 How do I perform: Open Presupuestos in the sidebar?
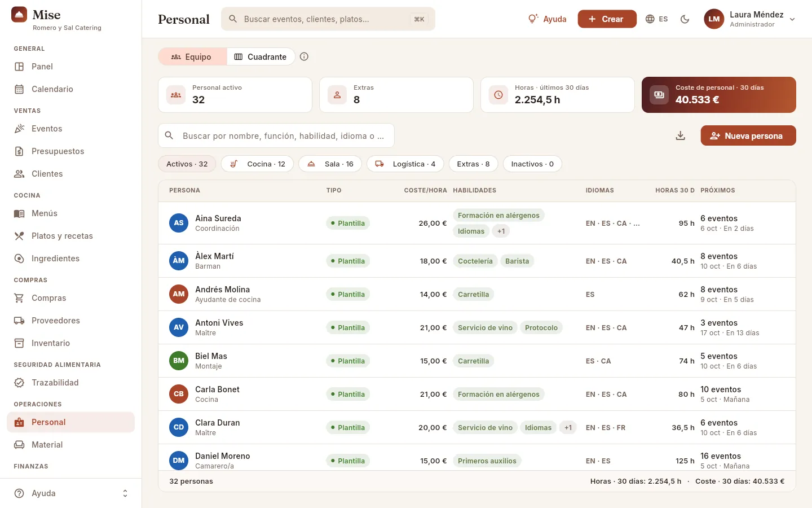tap(70, 151)
